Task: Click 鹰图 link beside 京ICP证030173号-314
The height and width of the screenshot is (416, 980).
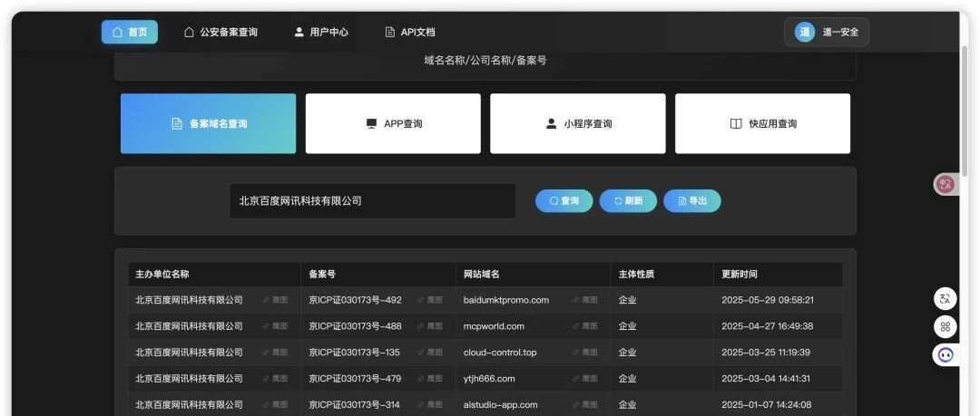Action: click(x=431, y=405)
